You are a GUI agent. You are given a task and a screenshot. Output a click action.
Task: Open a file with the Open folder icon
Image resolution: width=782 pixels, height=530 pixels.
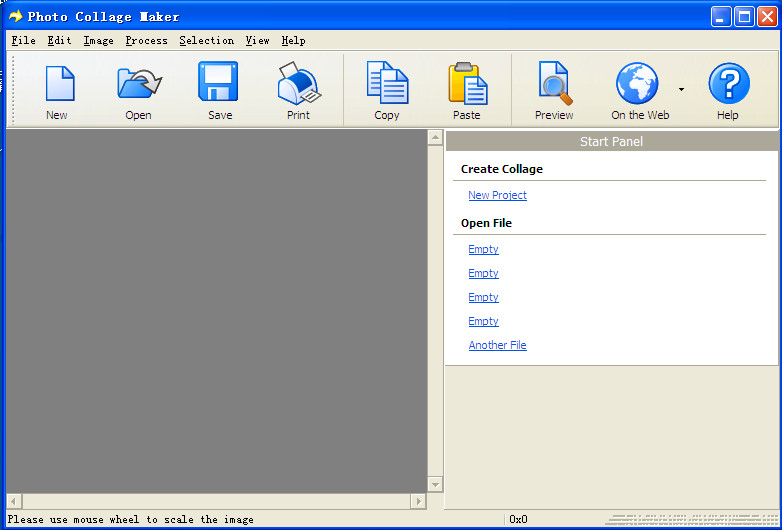(139, 83)
